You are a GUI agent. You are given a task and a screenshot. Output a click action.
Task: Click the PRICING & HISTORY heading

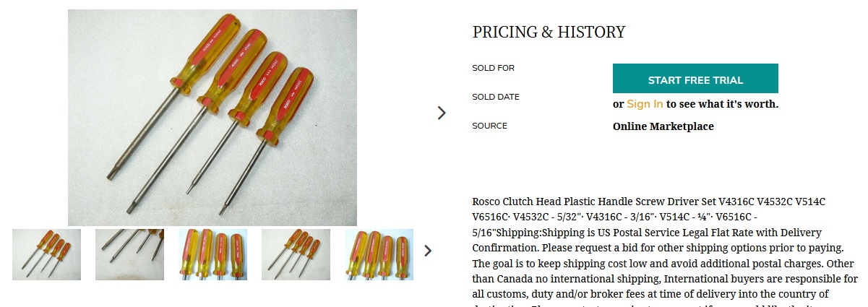[549, 32]
